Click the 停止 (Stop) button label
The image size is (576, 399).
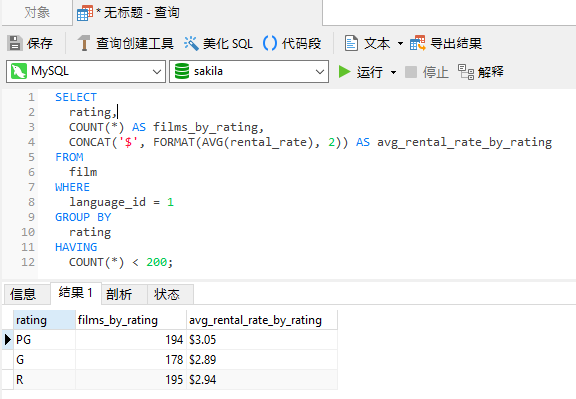(435, 72)
